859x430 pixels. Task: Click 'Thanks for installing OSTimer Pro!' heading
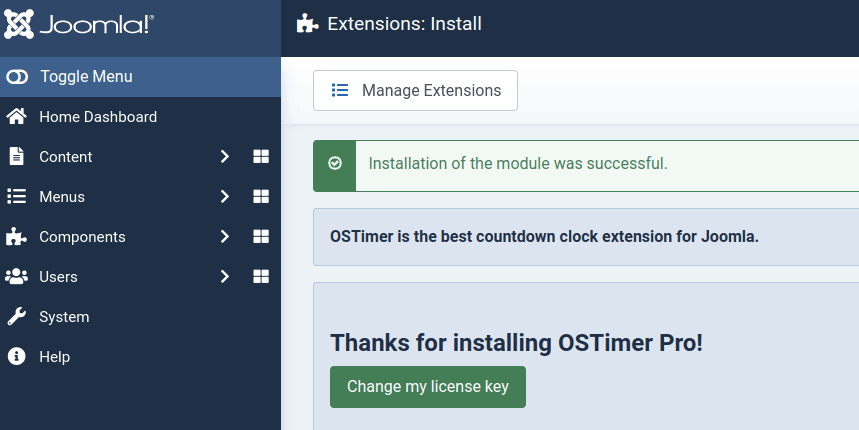tap(516, 343)
